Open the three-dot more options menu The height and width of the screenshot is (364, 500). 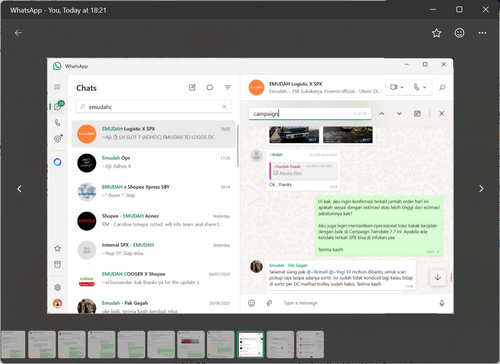pyautogui.click(x=482, y=33)
